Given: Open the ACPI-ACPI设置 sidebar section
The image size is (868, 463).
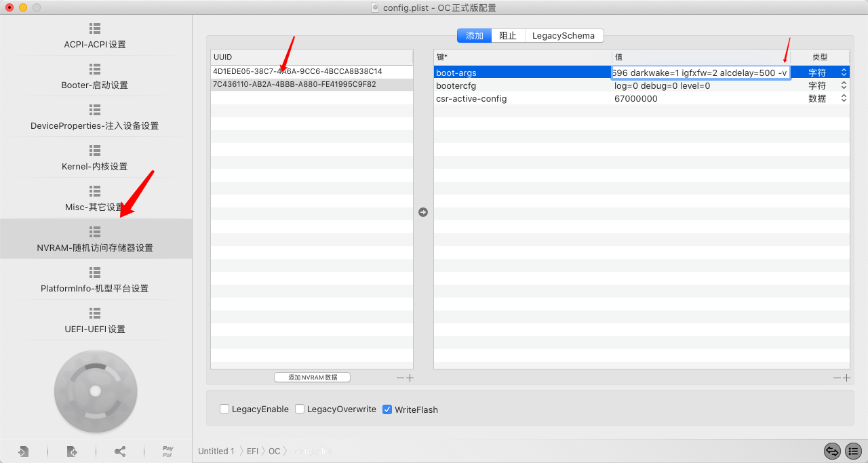Looking at the screenshot, I should (95, 36).
